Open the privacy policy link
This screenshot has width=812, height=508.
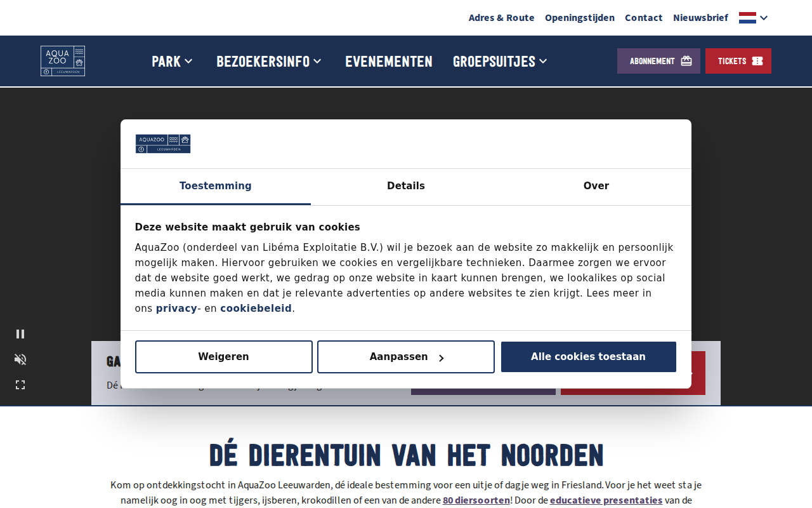coord(176,309)
